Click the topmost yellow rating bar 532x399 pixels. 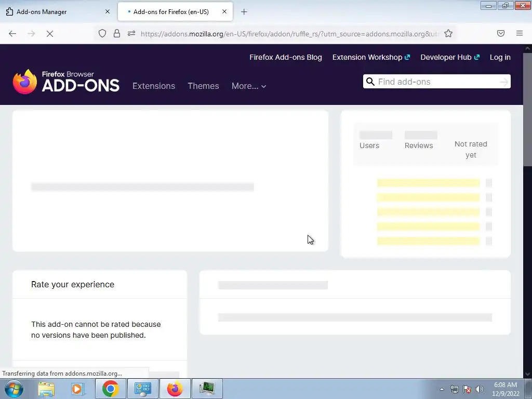(x=428, y=183)
